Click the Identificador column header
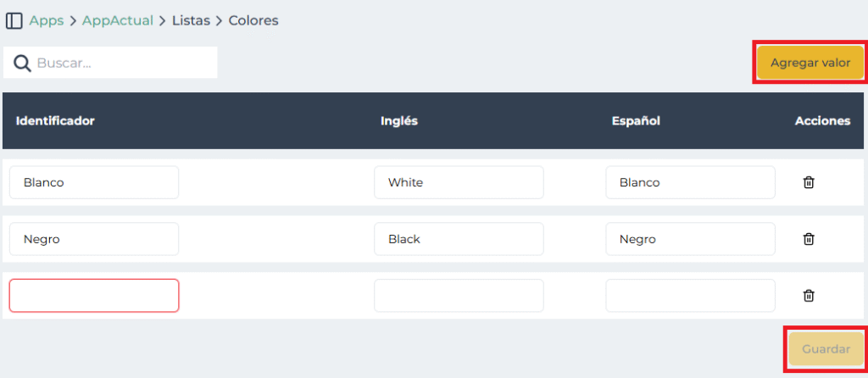This screenshot has height=378, width=868. 55,121
